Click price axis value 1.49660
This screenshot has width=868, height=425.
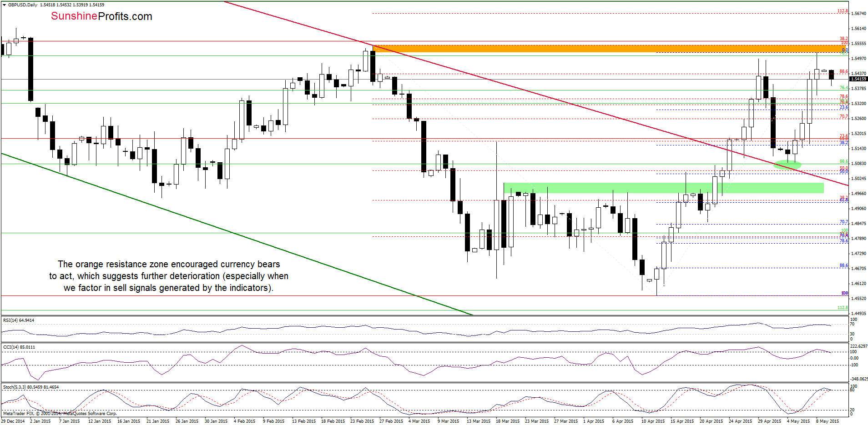(x=858, y=194)
